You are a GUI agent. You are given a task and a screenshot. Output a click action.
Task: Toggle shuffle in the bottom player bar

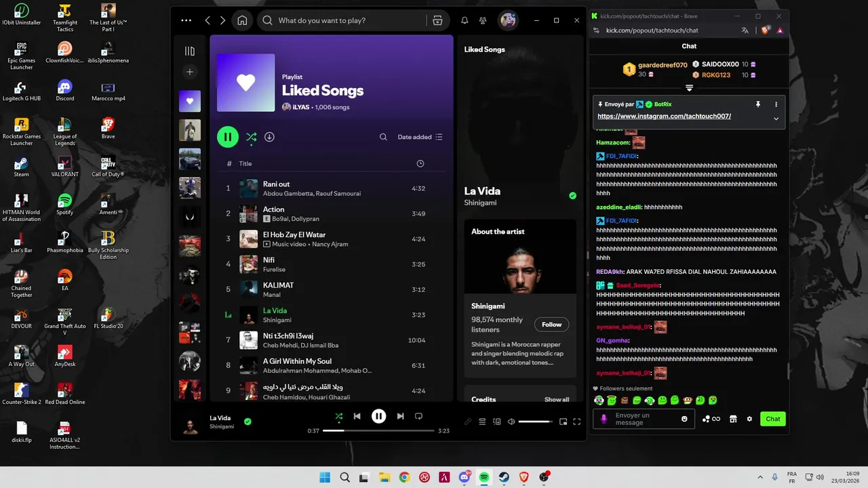pyautogui.click(x=338, y=416)
